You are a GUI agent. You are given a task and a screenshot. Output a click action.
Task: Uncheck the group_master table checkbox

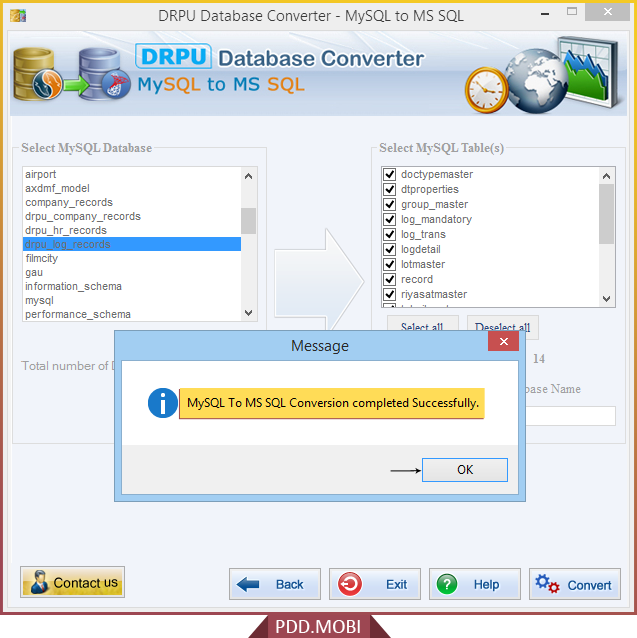[390, 204]
